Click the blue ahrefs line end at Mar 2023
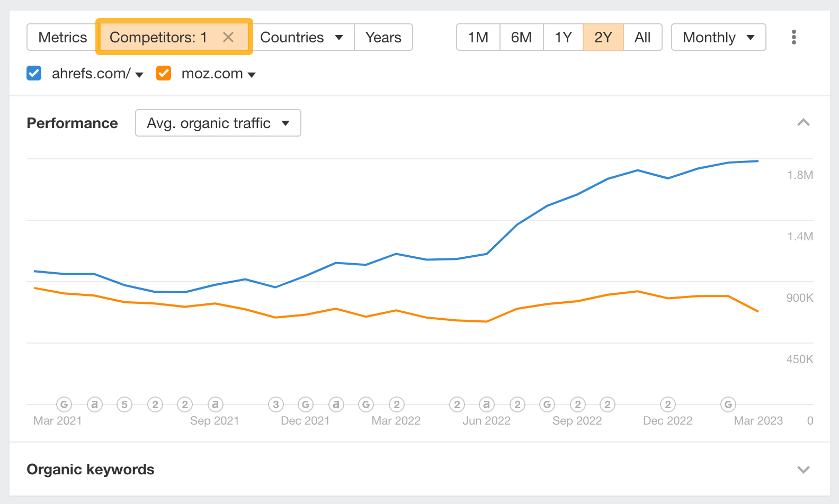Image resolution: width=839 pixels, height=504 pixels. [758, 161]
